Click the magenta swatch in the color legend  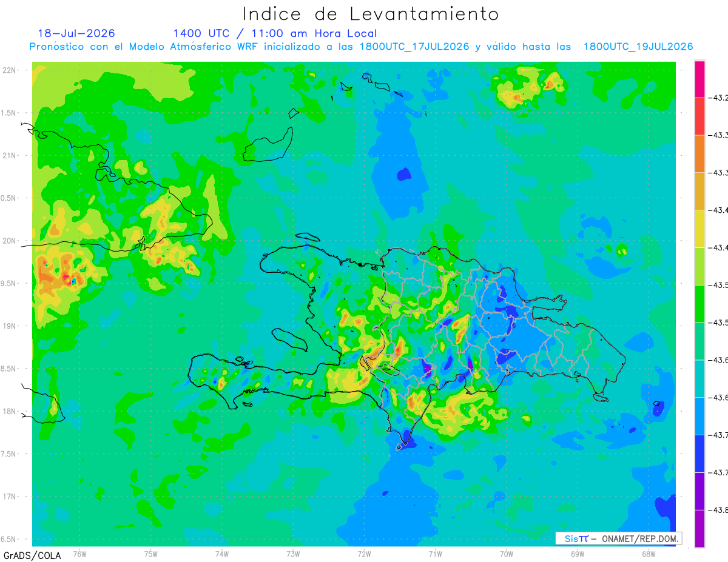click(699, 79)
